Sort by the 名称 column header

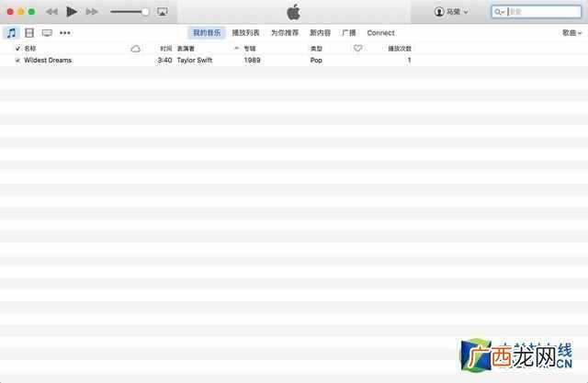30,49
